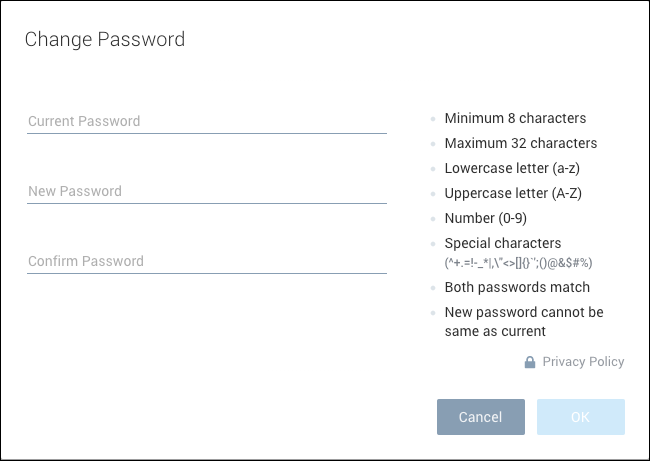
Task: Click the bullet dot beside Both passwords match
Action: tap(433, 288)
